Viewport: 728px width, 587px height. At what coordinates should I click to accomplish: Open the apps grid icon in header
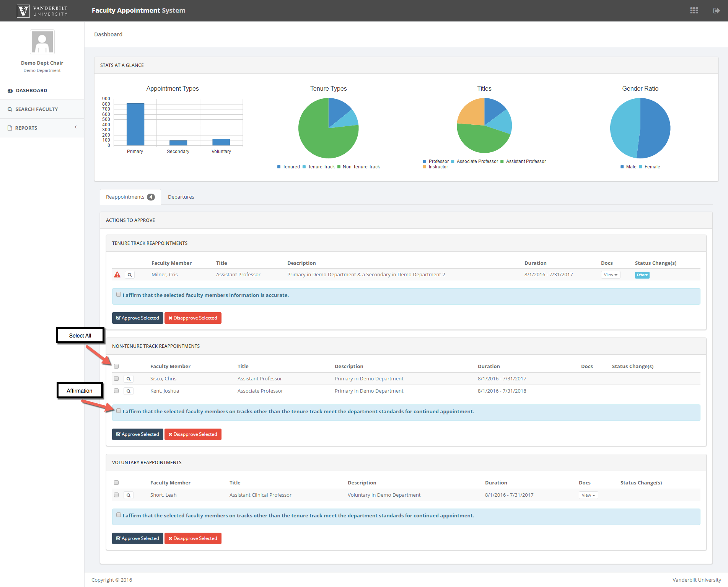pos(694,10)
